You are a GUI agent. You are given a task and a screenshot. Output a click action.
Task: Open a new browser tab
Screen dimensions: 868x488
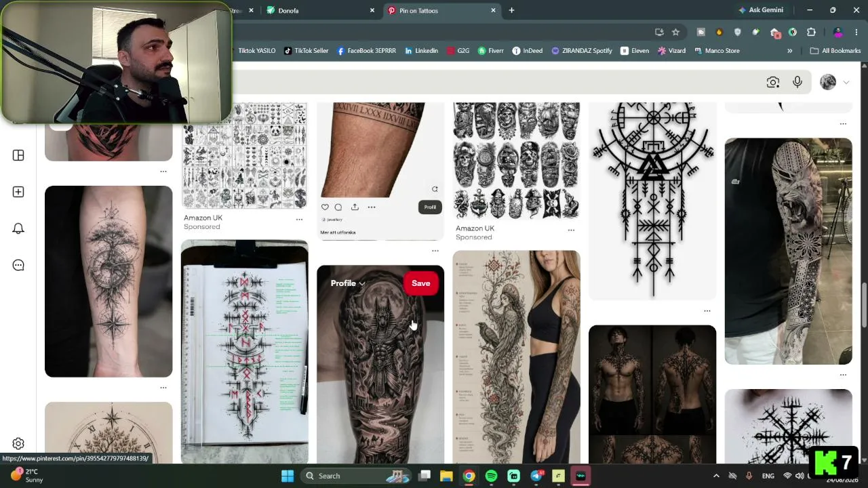pos(511,10)
